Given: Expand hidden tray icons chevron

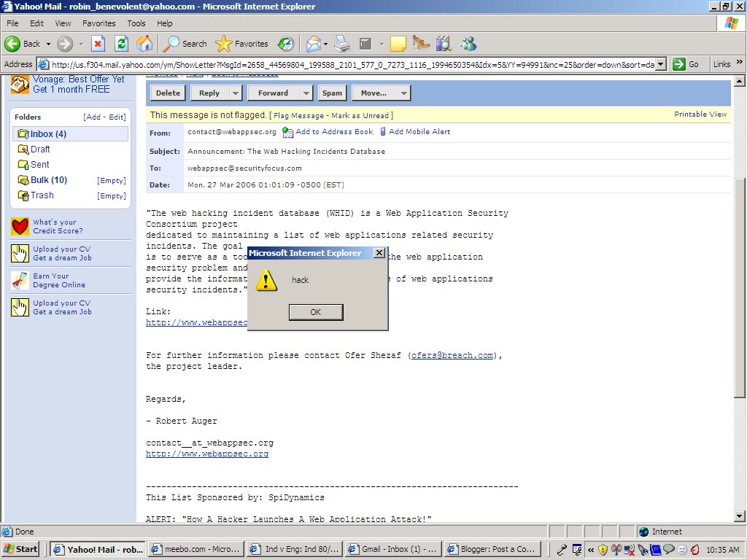Looking at the screenshot, I should (591, 550).
